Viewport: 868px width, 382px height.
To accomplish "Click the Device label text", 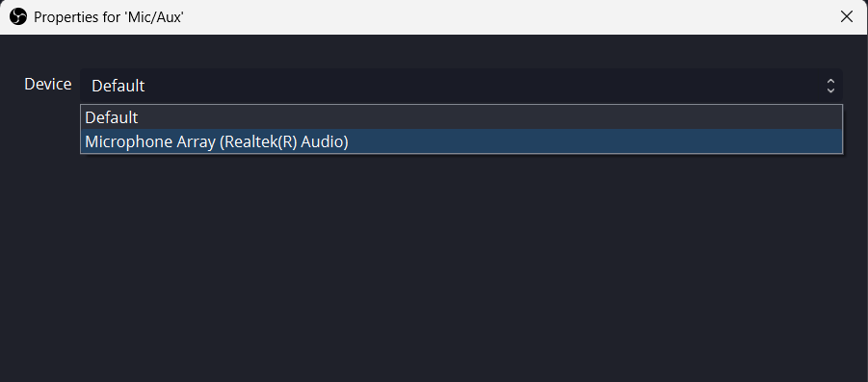I will tap(47, 84).
